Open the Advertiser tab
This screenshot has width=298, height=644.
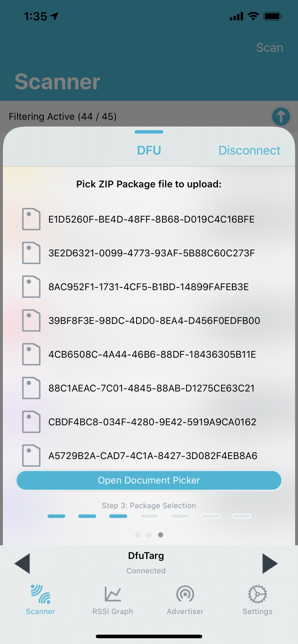tap(185, 600)
